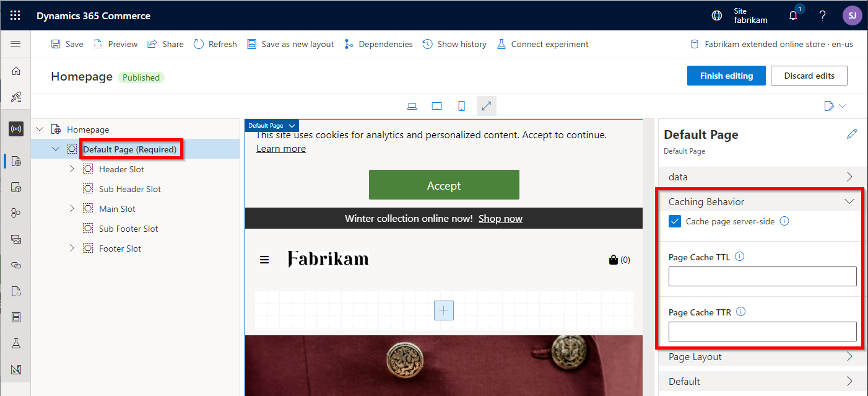This screenshot has height=396, width=868.
Task: Click the globe site picker icon
Action: (x=717, y=15)
